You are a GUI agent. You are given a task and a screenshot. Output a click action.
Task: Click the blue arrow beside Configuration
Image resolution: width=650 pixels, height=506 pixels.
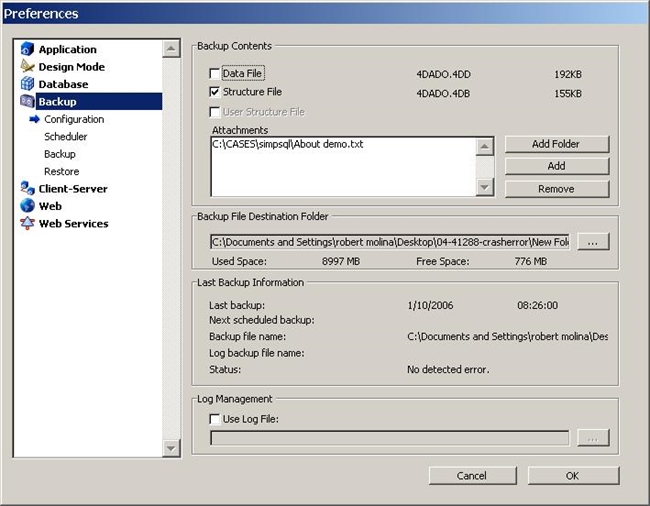click(x=34, y=119)
